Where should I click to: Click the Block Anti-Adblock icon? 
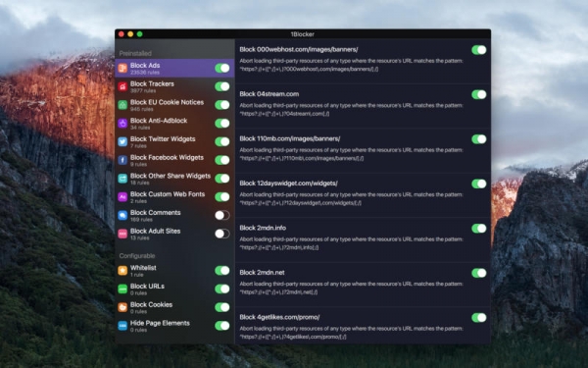click(122, 124)
